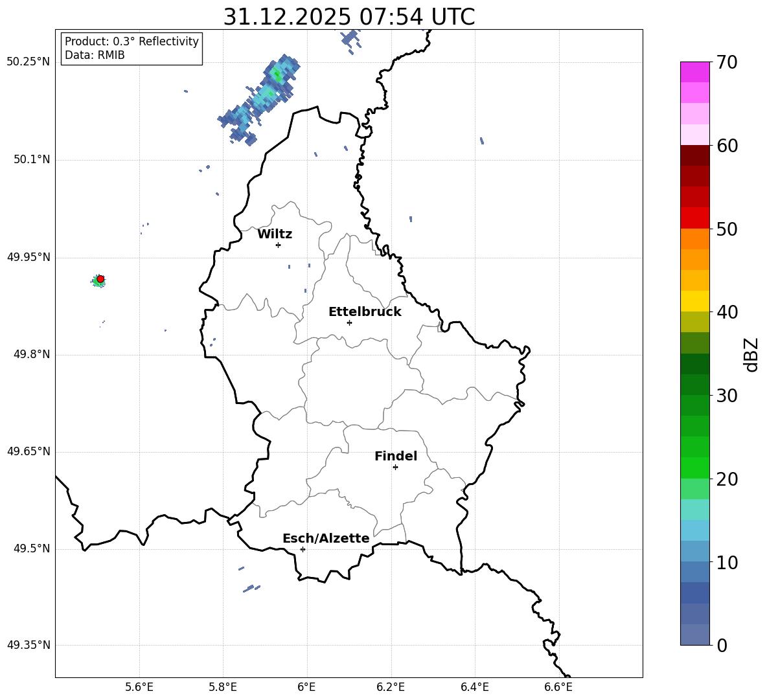Click the large reflectivity echo northwest of Luxembourg

[259, 100]
